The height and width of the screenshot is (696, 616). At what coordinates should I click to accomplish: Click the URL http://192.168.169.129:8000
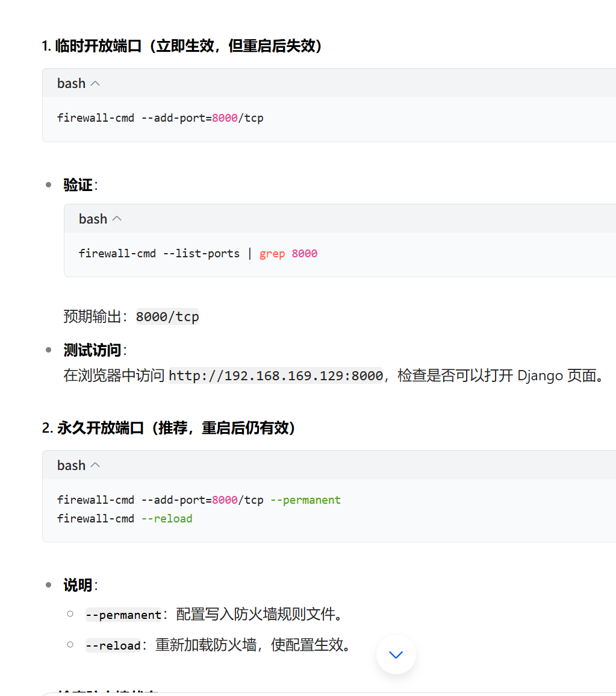(275, 375)
